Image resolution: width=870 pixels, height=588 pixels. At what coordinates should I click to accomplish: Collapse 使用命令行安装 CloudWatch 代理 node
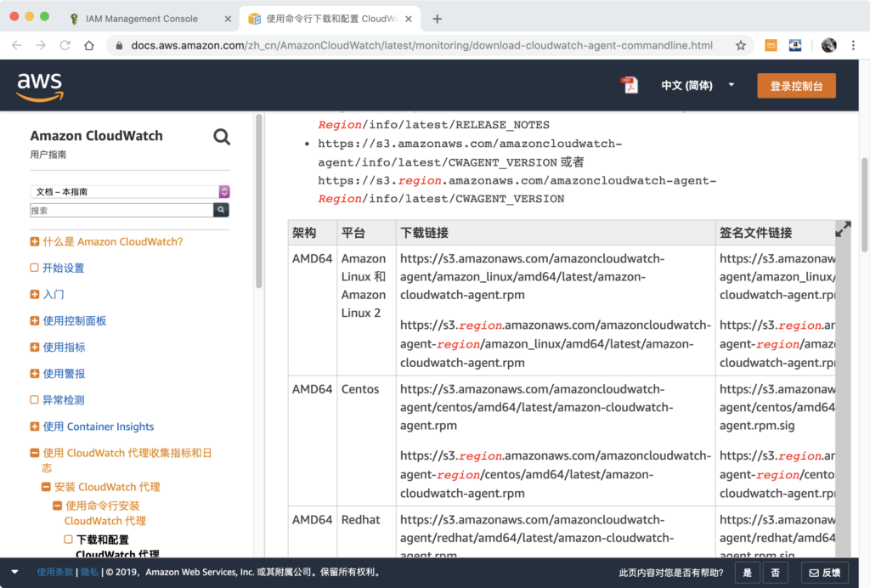click(57, 506)
